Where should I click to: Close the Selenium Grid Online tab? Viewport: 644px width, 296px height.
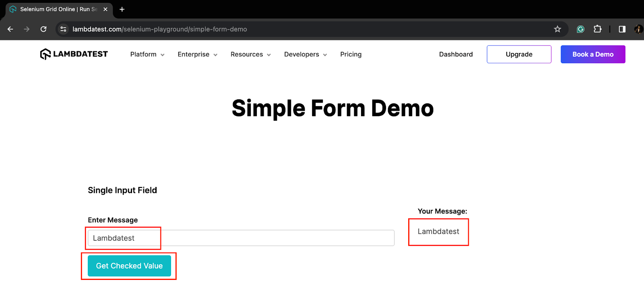coord(105,9)
